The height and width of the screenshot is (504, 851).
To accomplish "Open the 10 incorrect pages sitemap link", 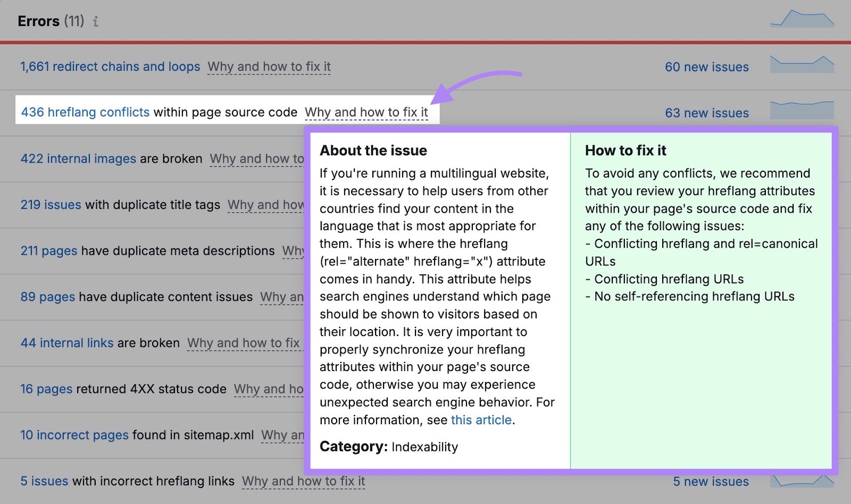I will (74, 435).
